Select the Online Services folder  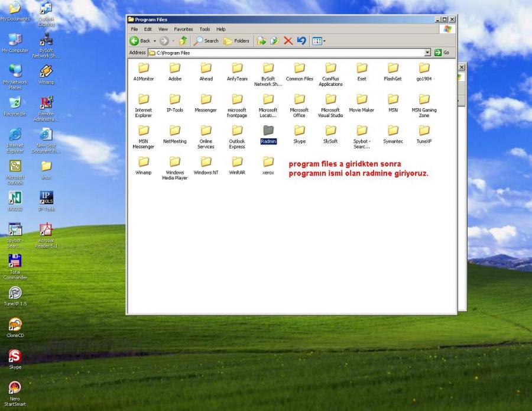[206, 137]
